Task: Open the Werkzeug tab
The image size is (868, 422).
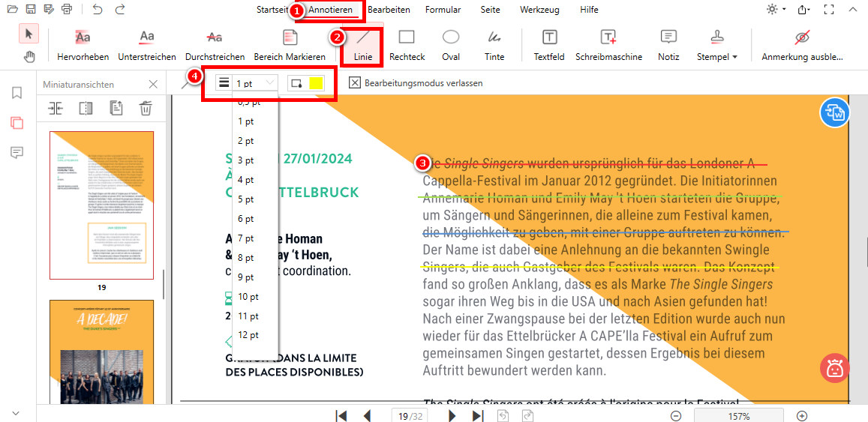Action: 539,10
